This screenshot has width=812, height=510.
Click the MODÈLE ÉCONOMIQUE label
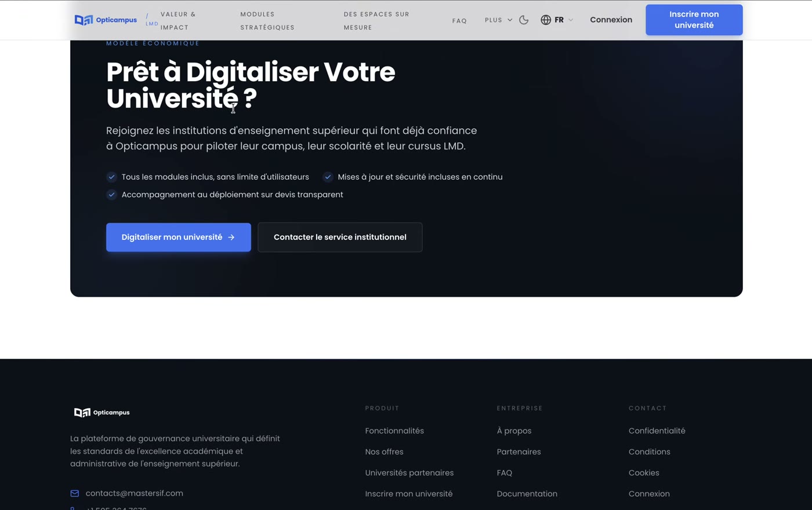pyautogui.click(x=153, y=43)
